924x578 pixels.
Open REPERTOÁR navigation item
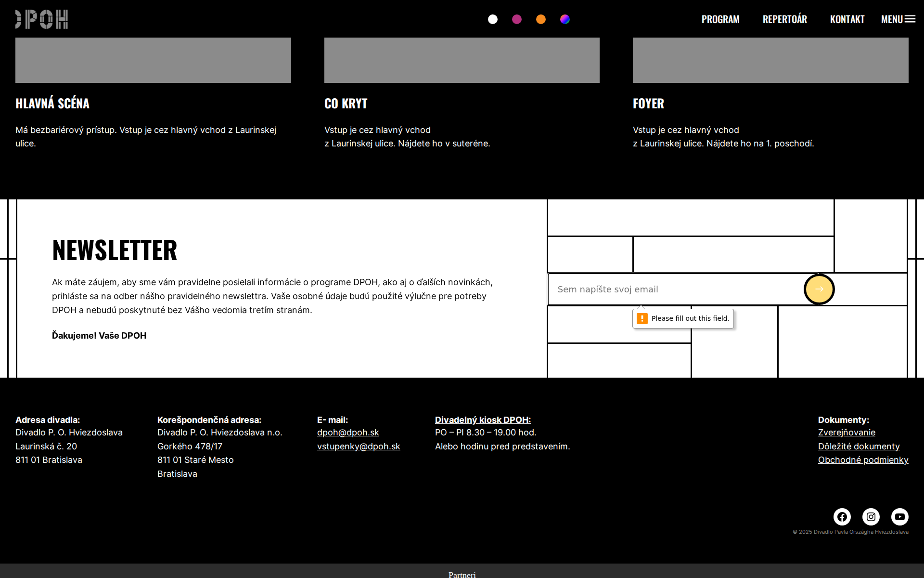(x=784, y=19)
